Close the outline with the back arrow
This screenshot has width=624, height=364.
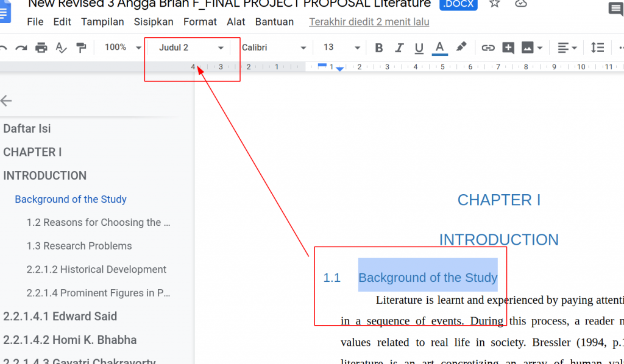[7, 100]
